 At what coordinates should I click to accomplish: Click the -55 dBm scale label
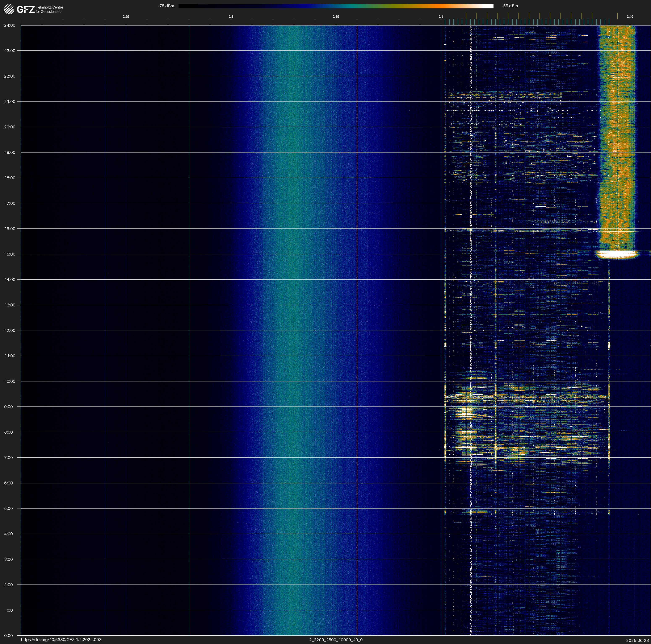pyautogui.click(x=510, y=6)
